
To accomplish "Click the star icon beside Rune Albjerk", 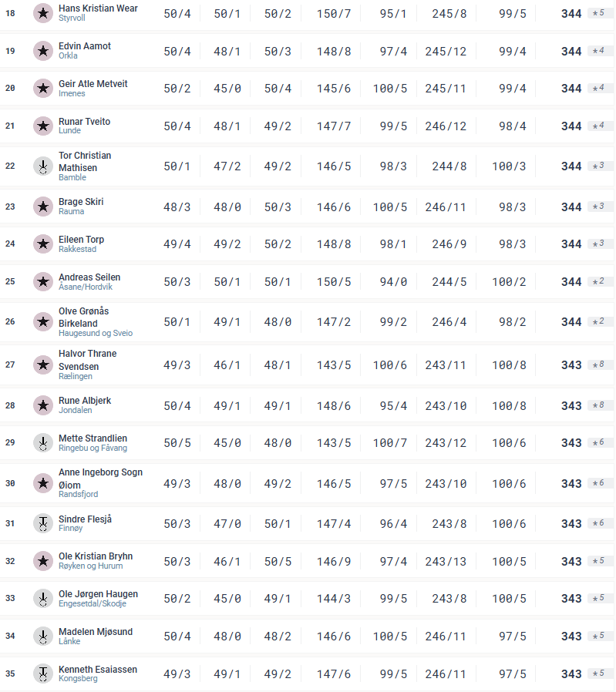I will point(43,405).
